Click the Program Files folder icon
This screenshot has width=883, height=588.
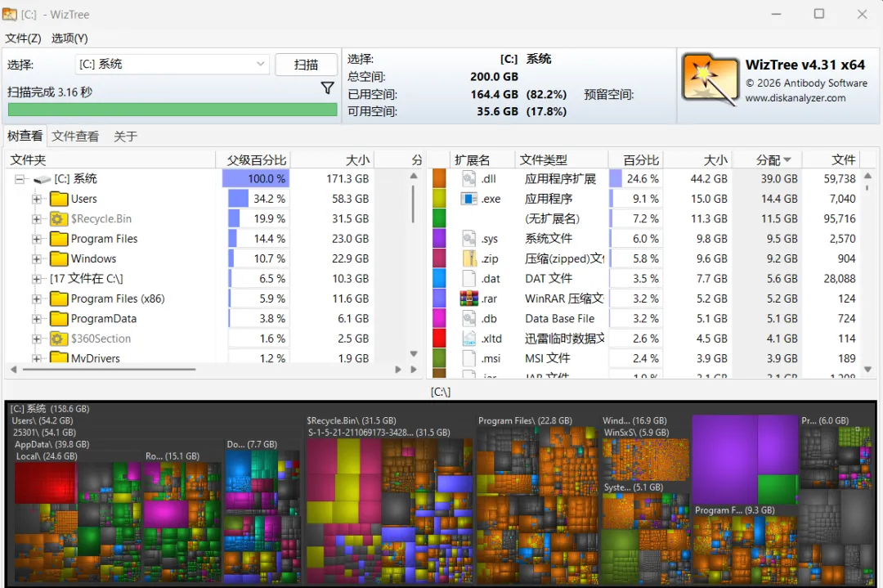point(59,239)
